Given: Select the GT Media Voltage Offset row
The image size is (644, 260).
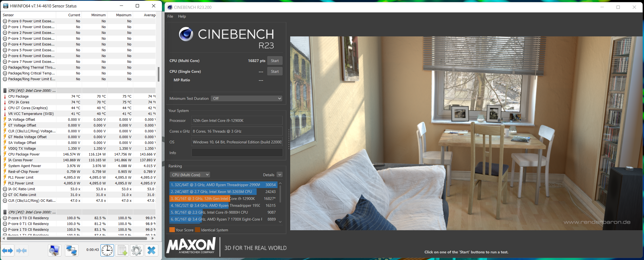Looking at the screenshot, I should click(79, 137).
